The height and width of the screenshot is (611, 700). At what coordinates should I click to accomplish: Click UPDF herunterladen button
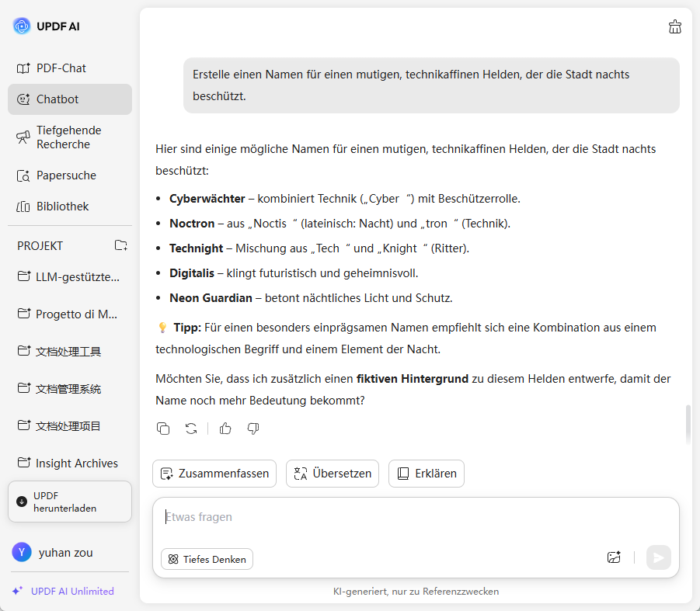70,502
